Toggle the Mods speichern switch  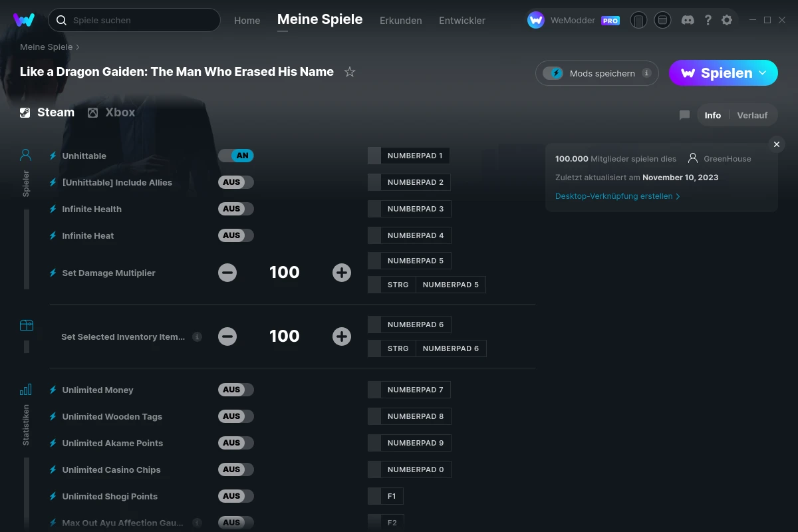(x=553, y=73)
